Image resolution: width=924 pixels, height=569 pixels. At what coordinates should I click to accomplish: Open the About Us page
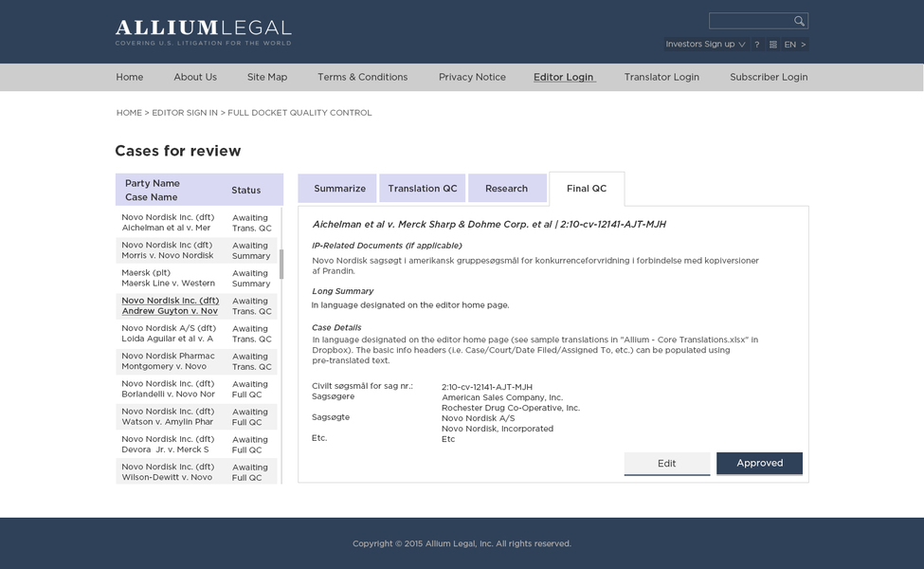pos(195,77)
